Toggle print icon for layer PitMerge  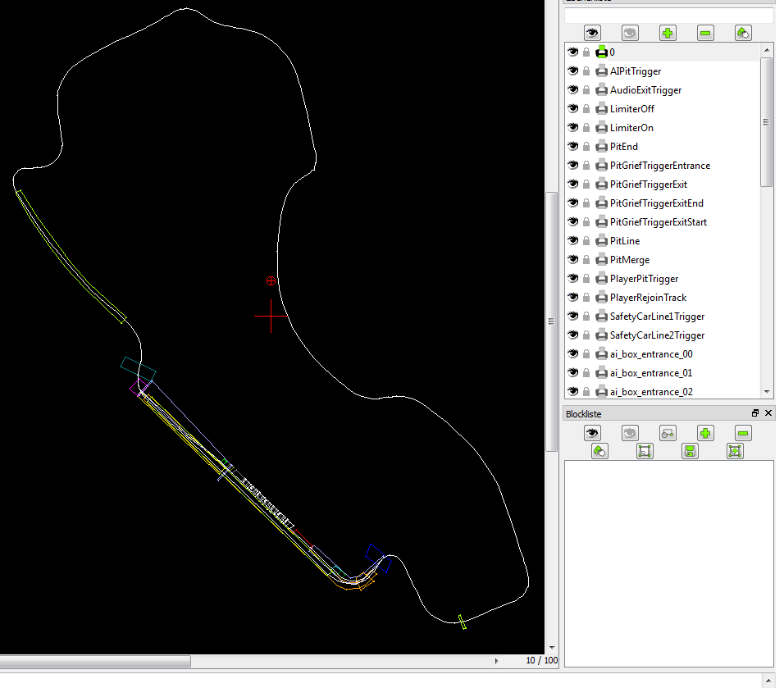(601, 259)
